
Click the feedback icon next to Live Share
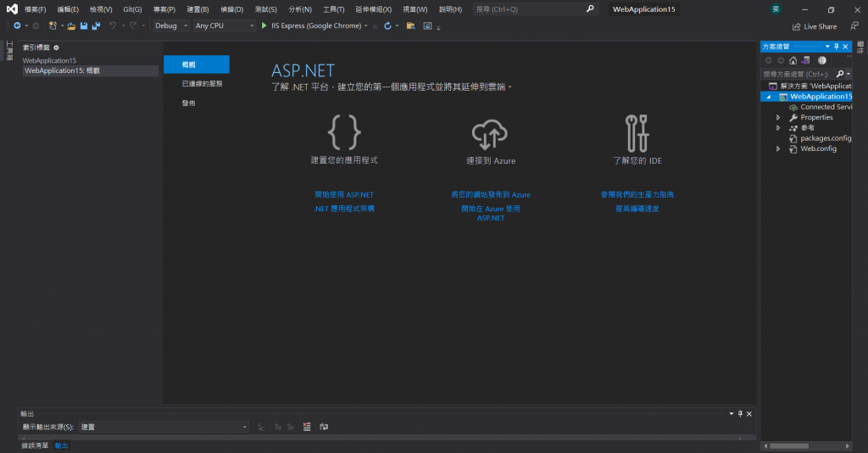tap(854, 26)
